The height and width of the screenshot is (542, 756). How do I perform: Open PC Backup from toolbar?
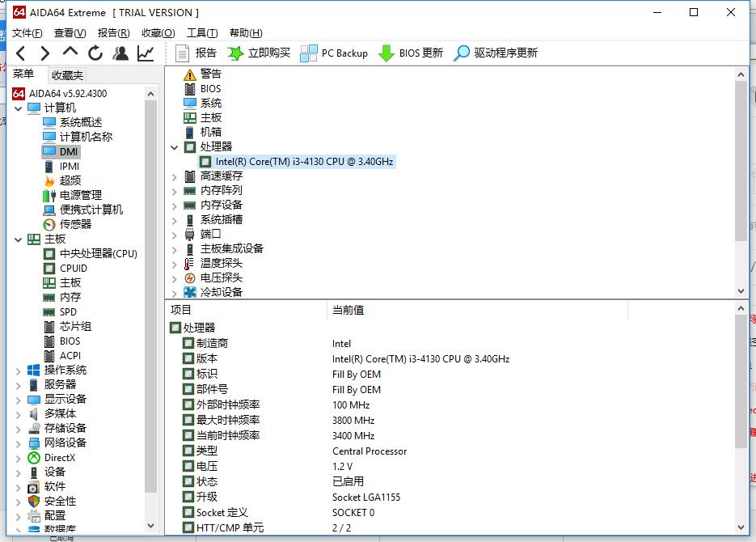334,53
